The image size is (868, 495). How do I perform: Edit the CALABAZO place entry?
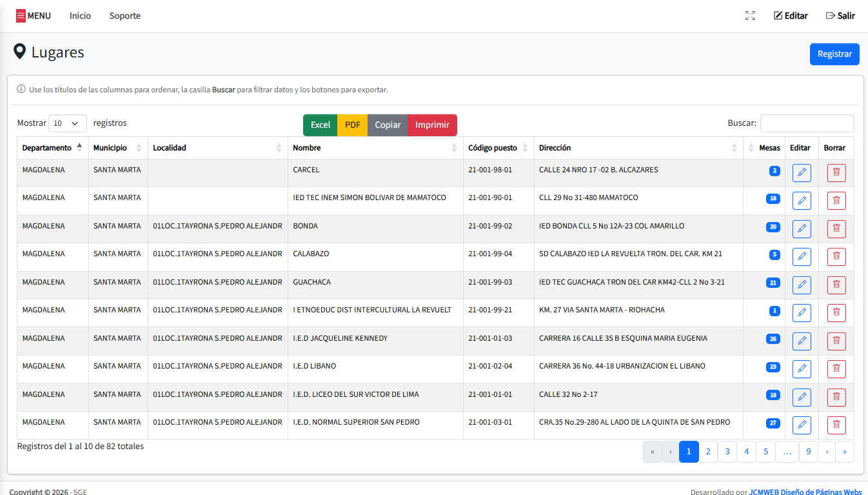(x=802, y=257)
